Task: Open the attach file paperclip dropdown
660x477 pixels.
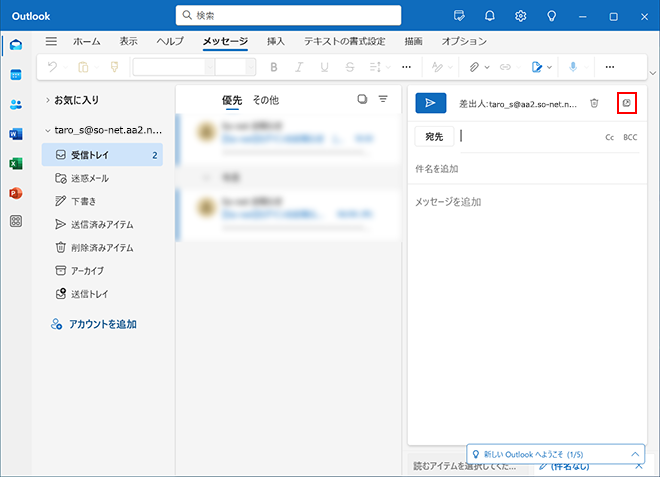Action: coord(480,67)
